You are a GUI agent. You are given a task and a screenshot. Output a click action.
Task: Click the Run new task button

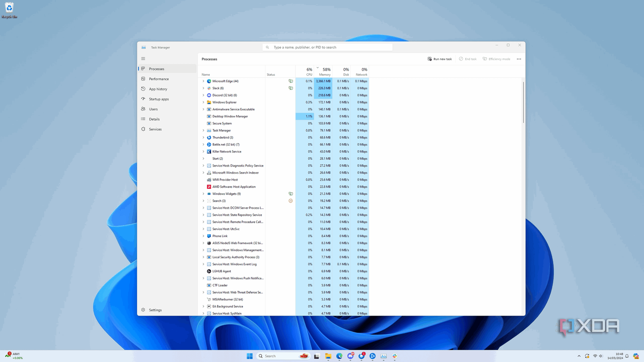point(440,59)
